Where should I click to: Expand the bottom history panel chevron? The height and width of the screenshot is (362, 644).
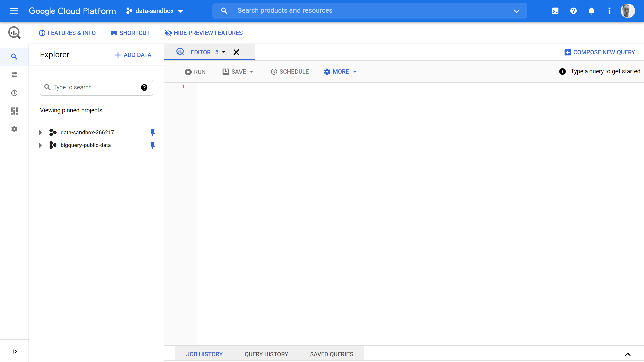(x=628, y=354)
